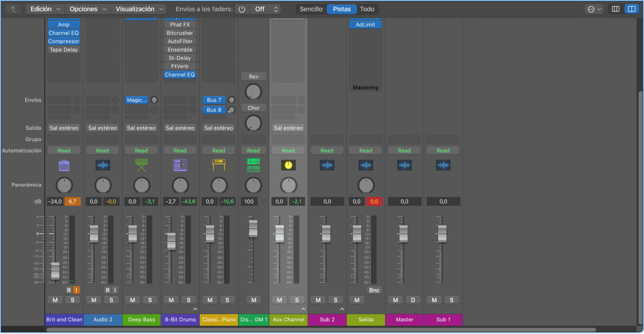Click the pan knob on Audio 2
Screen dimensions: 644x334
coord(103,185)
